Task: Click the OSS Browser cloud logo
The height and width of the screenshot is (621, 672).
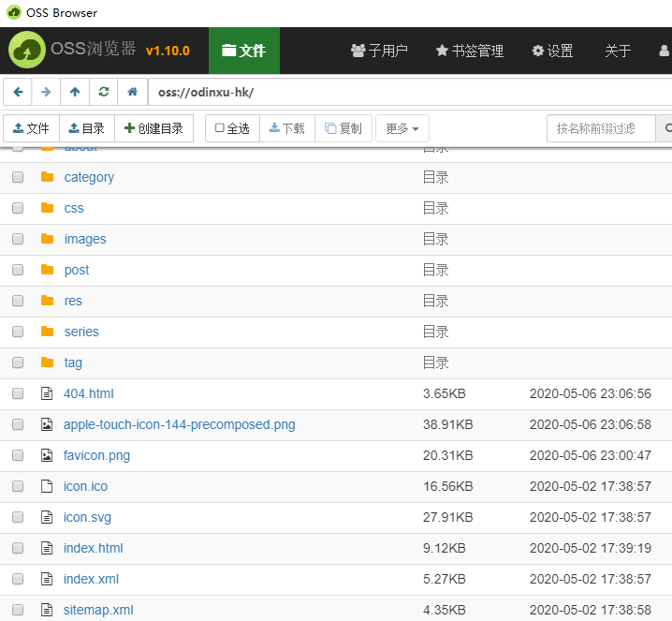Action: coord(27,51)
